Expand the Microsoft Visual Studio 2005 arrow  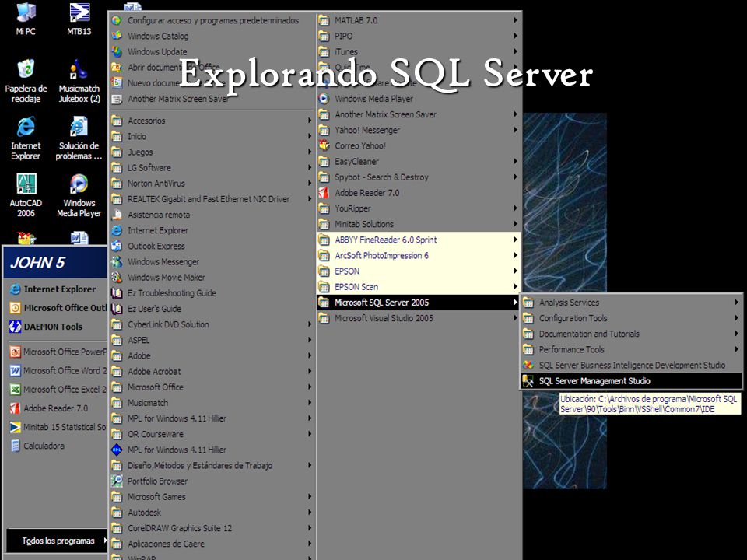515,318
